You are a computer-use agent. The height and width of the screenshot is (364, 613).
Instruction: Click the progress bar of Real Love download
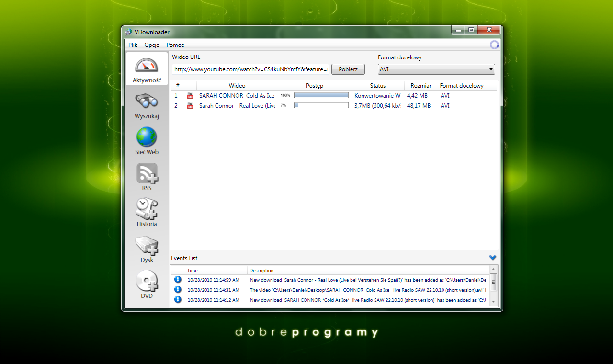[x=321, y=106]
